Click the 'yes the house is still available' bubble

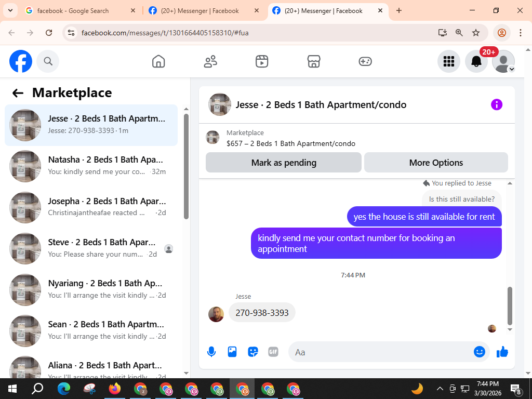(x=424, y=217)
